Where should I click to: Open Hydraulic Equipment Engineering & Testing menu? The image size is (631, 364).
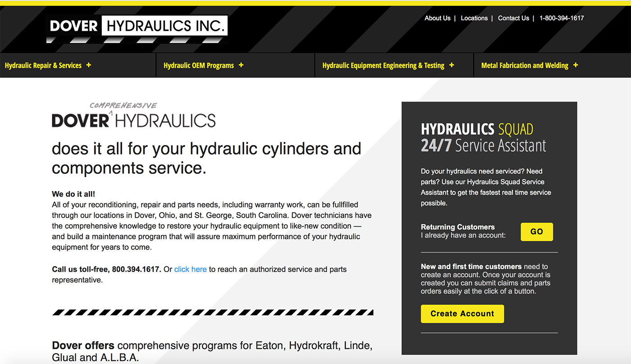[384, 65]
